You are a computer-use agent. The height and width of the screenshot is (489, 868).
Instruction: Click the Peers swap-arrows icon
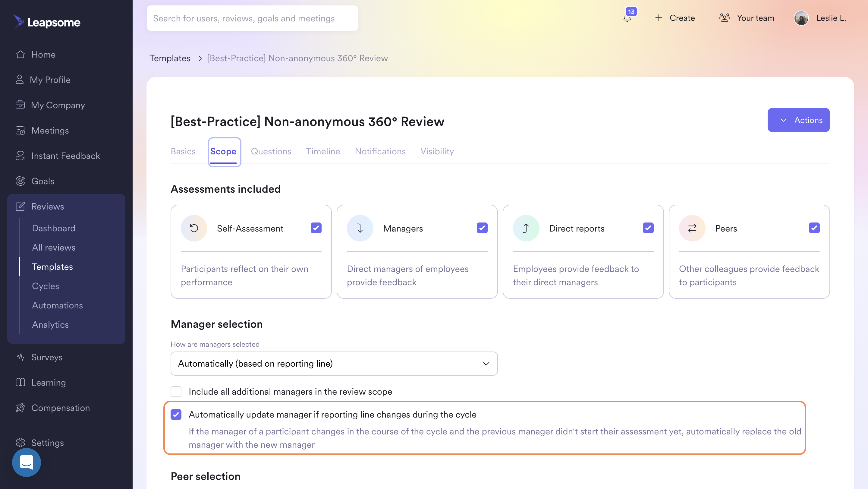[692, 228]
